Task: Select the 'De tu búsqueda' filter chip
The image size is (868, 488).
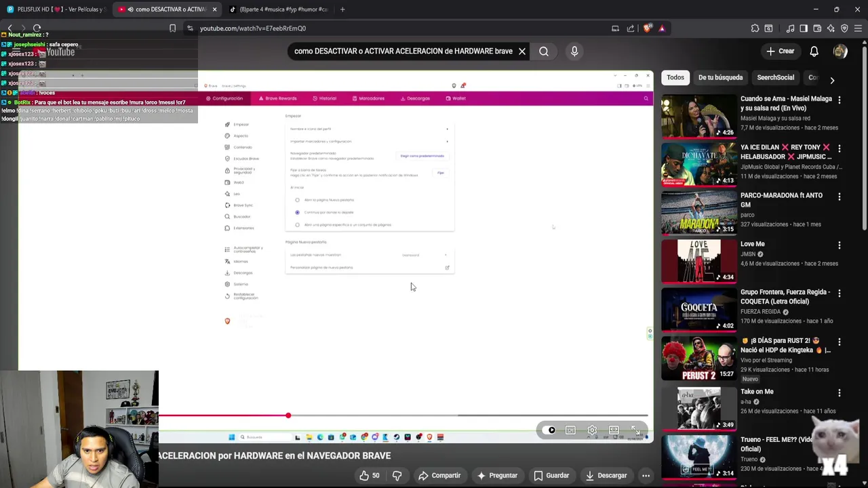Action: point(720,77)
